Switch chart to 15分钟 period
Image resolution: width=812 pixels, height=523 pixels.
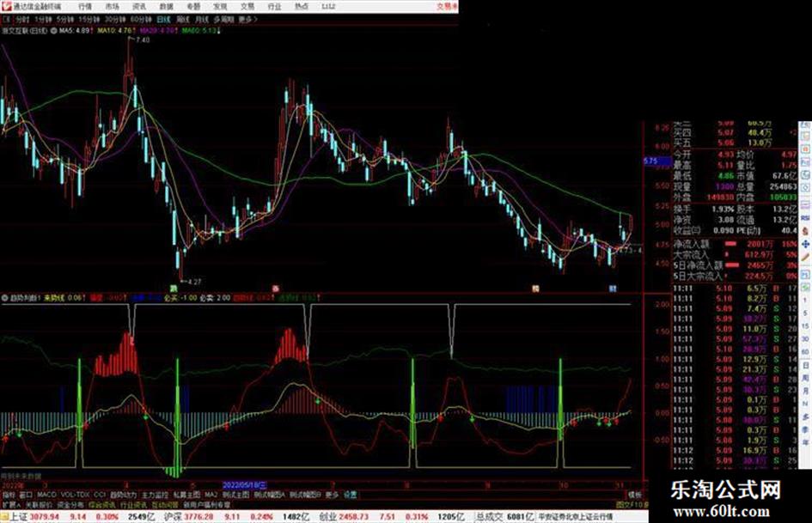pos(89,20)
